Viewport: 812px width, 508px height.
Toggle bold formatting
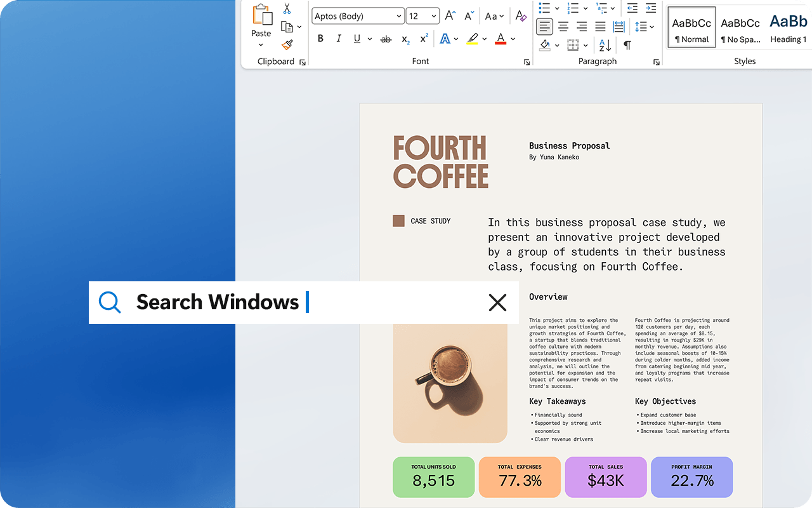tap(320, 39)
